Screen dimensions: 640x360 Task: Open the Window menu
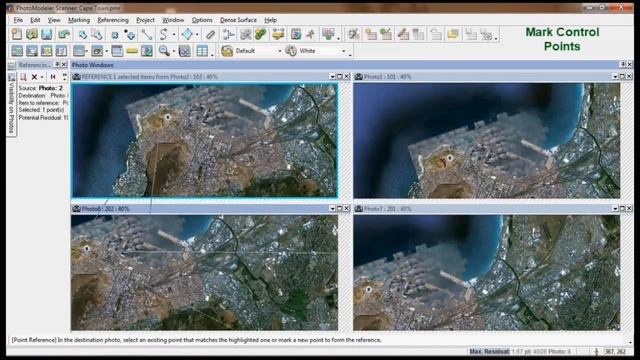click(173, 20)
